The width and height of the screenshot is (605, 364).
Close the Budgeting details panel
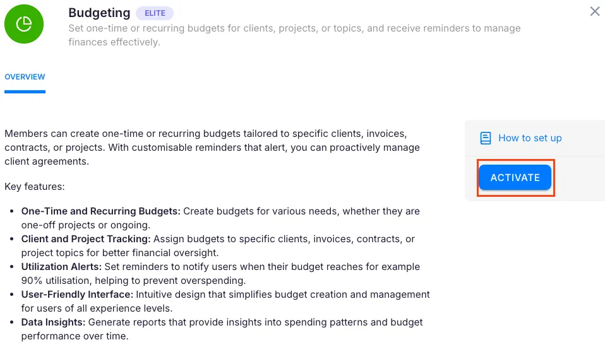tap(595, 11)
